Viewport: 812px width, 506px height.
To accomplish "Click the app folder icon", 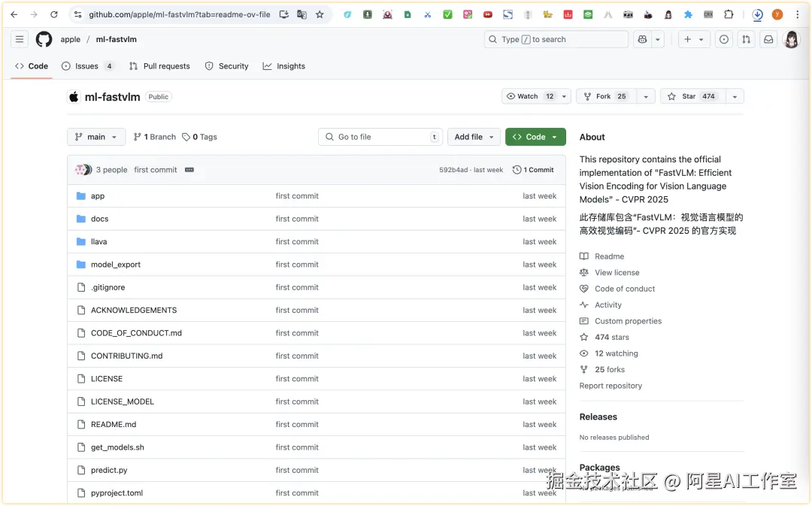I will click(x=80, y=196).
